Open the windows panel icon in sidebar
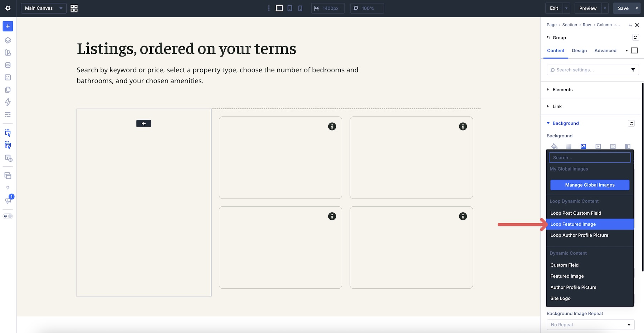This screenshot has height=333, width=644. pyautogui.click(x=8, y=176)
